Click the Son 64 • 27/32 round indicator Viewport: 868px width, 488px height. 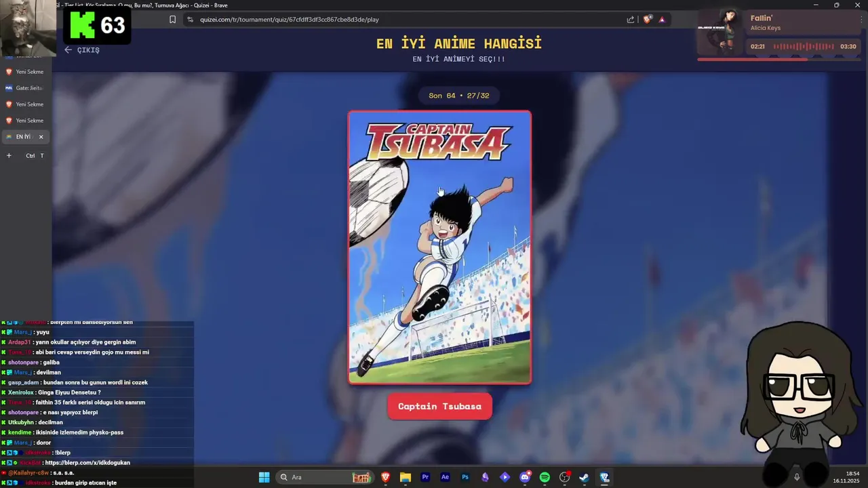click(458, 96)
